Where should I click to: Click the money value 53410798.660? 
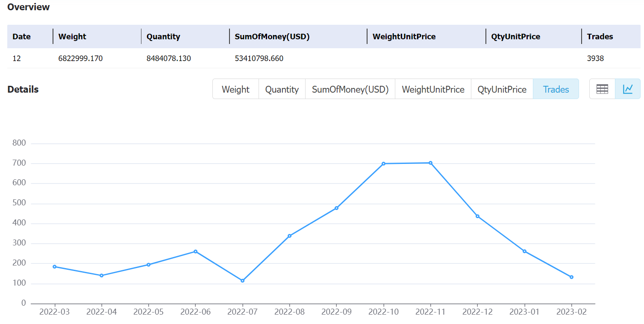(259, 58)
